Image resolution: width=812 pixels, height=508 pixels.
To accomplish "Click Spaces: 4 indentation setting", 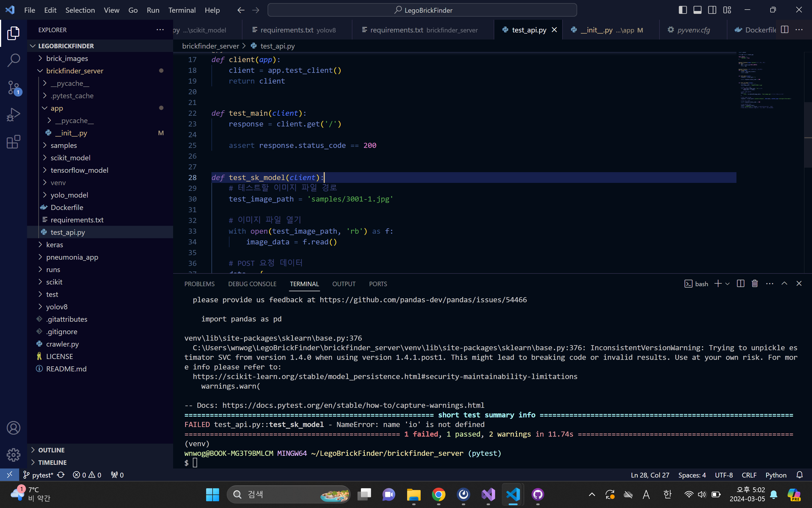I will coord(692,475).
